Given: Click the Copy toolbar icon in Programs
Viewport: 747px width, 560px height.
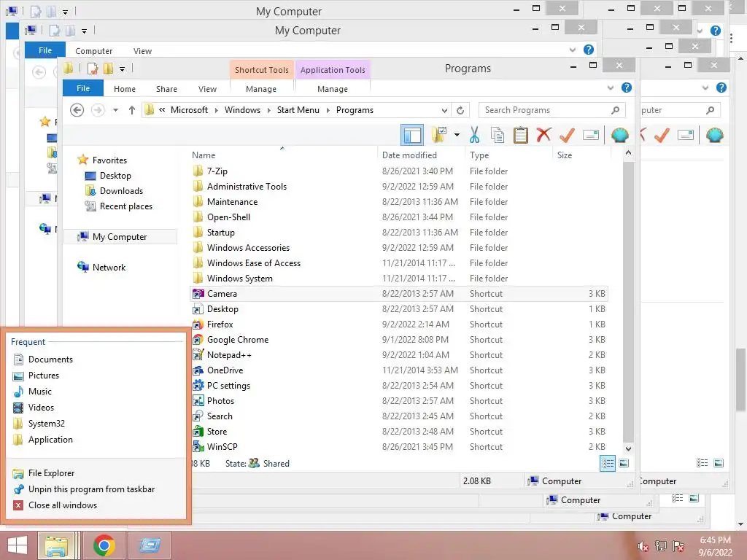Looking at the screenshot, I should [x=498, y=135].
